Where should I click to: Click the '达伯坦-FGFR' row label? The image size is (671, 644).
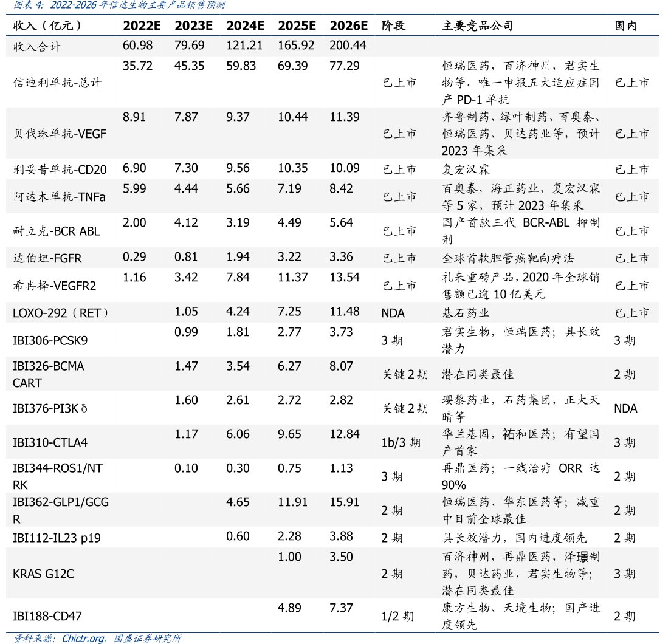point(47,259)
